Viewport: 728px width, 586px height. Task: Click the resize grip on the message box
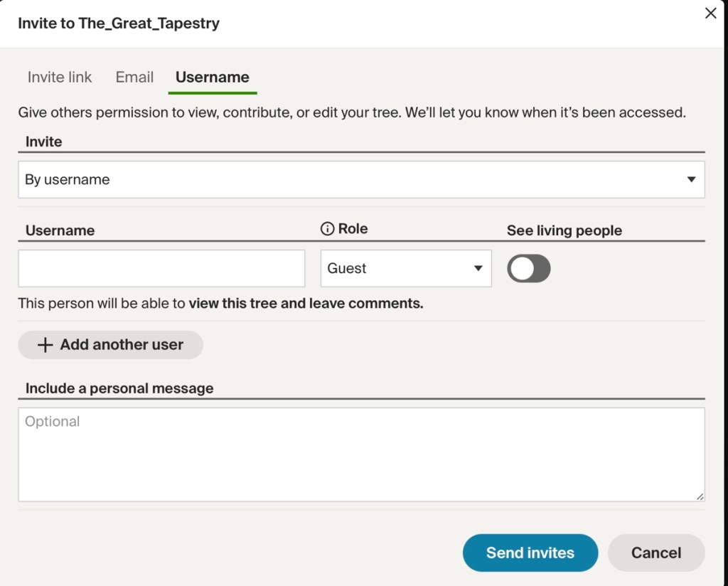coord(700,496)
